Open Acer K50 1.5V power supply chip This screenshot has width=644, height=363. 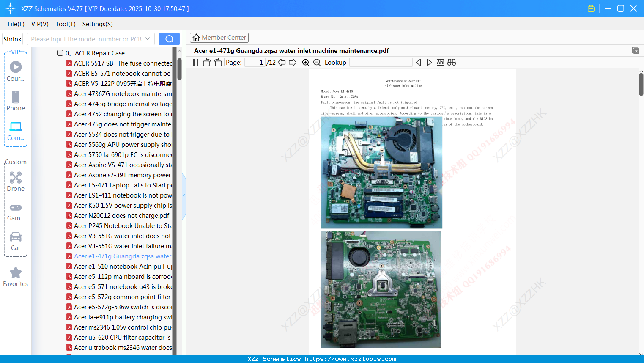tap(123, 205)
